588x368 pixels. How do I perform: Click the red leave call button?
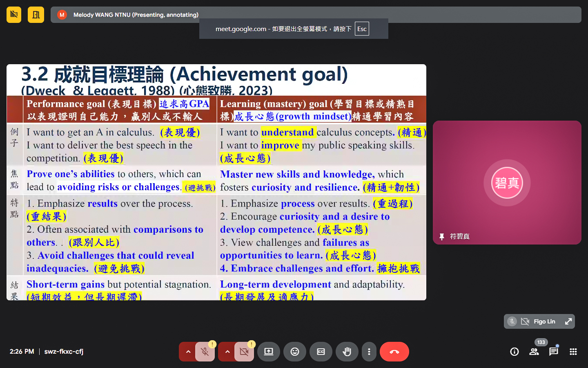(394, 352)
